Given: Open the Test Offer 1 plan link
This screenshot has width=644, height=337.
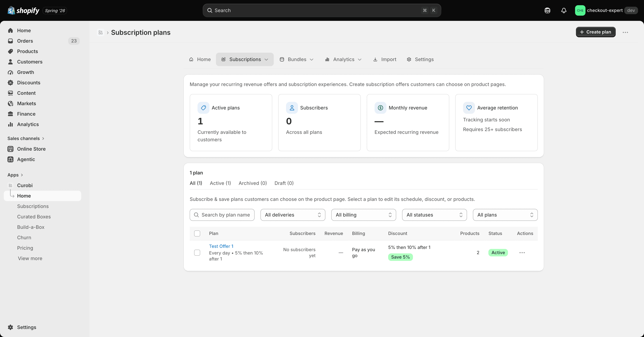Looking at the screenshot, I should click(221, 246).
